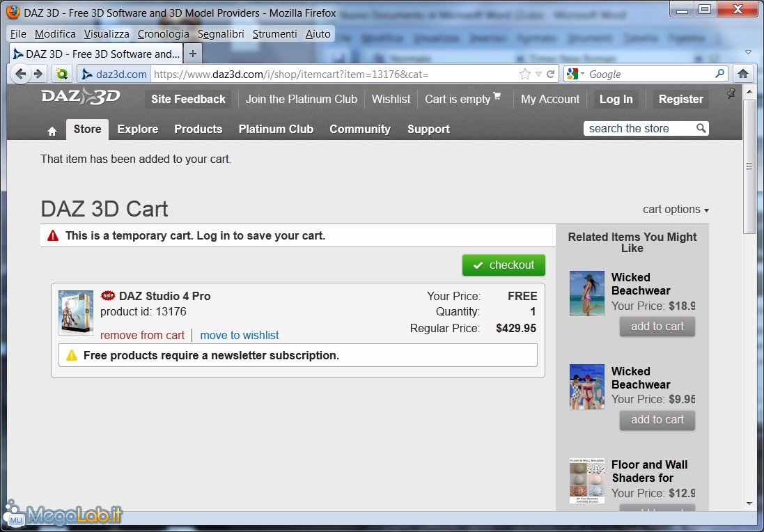Image resolution: width=764 pixels, height=532 pixels.
Task: Open the URL history dropdown arrow
Action: [x=538, y=74]
